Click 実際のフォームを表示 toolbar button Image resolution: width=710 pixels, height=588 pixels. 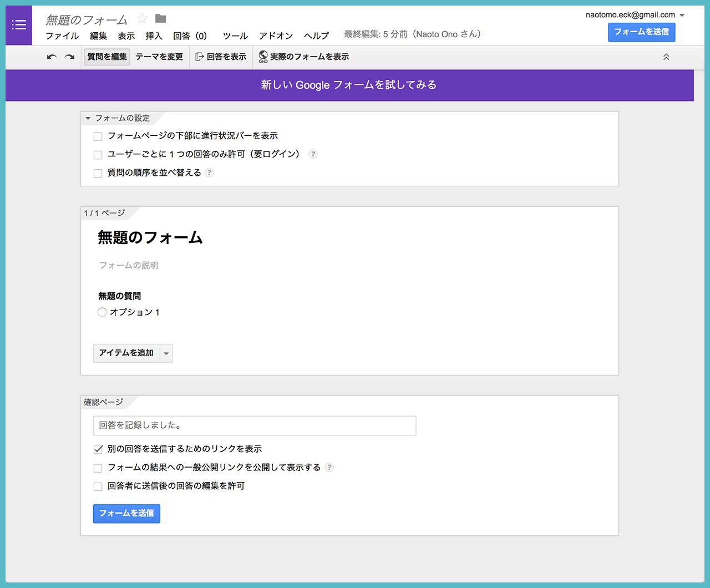pos(304,57)
